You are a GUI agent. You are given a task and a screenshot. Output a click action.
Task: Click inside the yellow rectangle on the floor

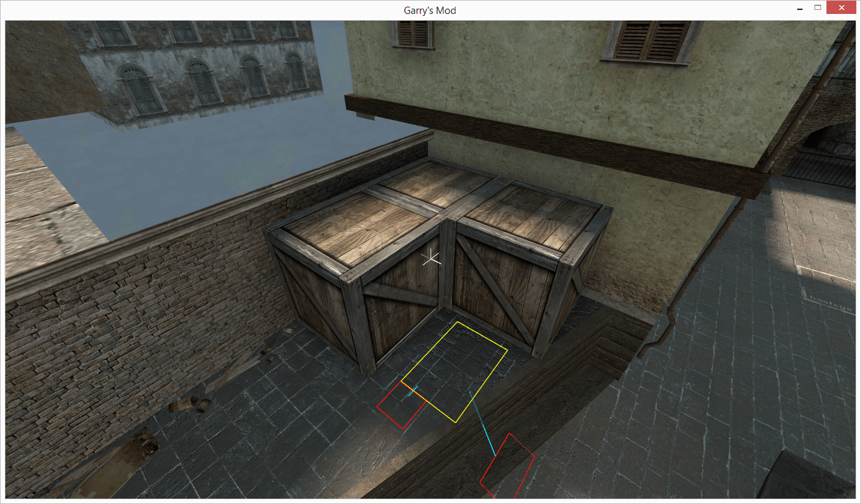(454, 372)
